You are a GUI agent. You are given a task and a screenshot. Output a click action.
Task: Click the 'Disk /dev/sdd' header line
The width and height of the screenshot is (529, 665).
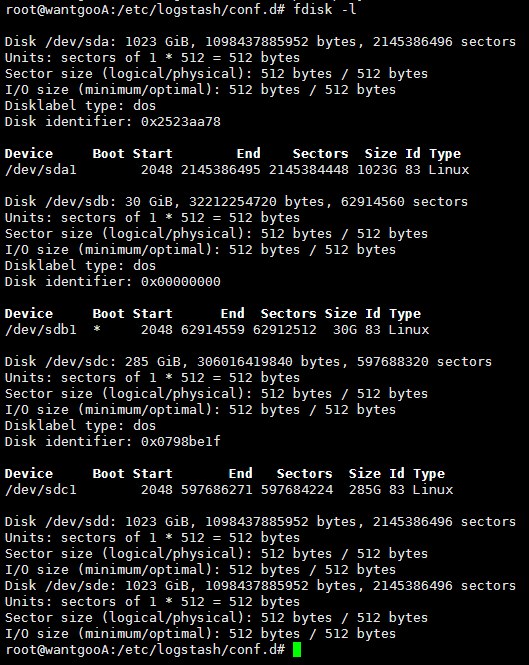(260, 521)
